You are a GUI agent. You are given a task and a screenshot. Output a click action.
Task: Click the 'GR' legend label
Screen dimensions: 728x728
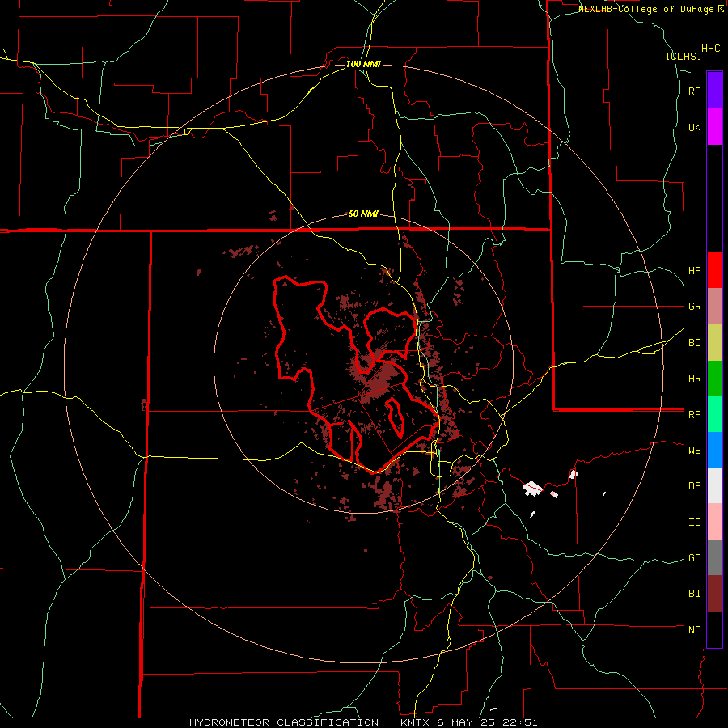pos(694,307)
